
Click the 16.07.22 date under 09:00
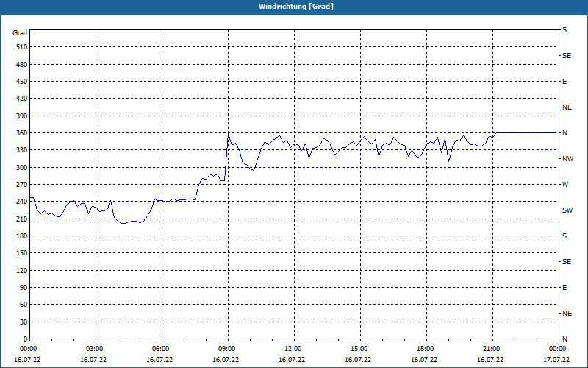(226, 360)
